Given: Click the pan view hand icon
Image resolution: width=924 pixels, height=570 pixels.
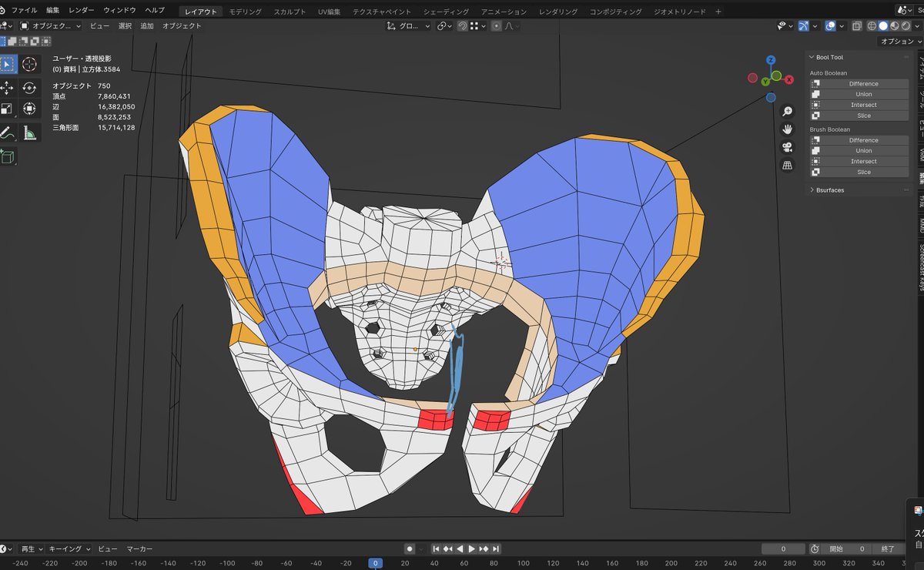Looking at the screenshot, I should (787, 129).
